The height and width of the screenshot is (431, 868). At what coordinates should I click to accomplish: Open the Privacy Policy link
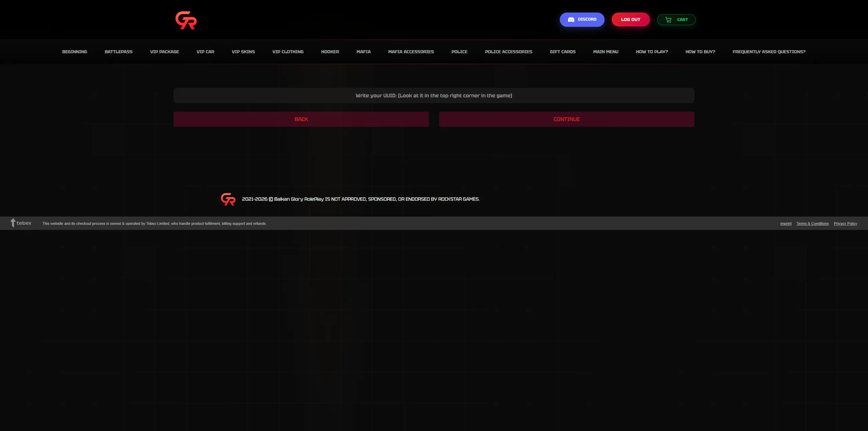845,223
